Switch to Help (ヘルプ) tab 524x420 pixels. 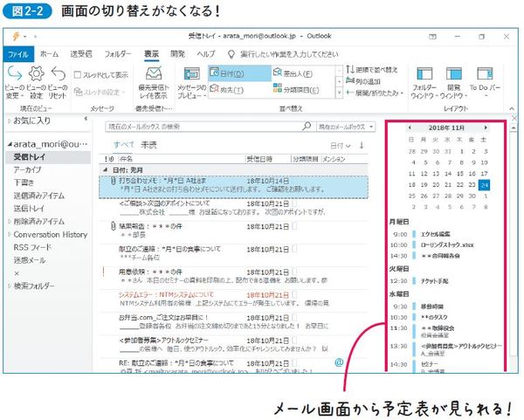[205, 54]
